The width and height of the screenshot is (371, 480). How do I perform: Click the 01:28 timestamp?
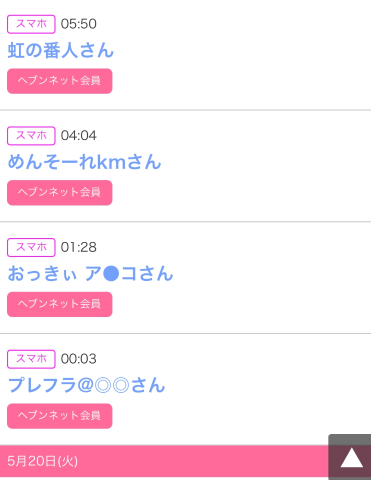[x=79, y=247]
